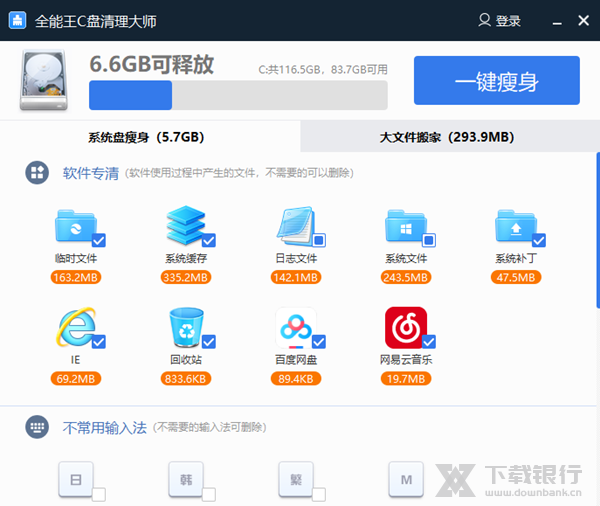Check the 韩 input method checkbox
The image size is (600, 506).
point(209,495)
